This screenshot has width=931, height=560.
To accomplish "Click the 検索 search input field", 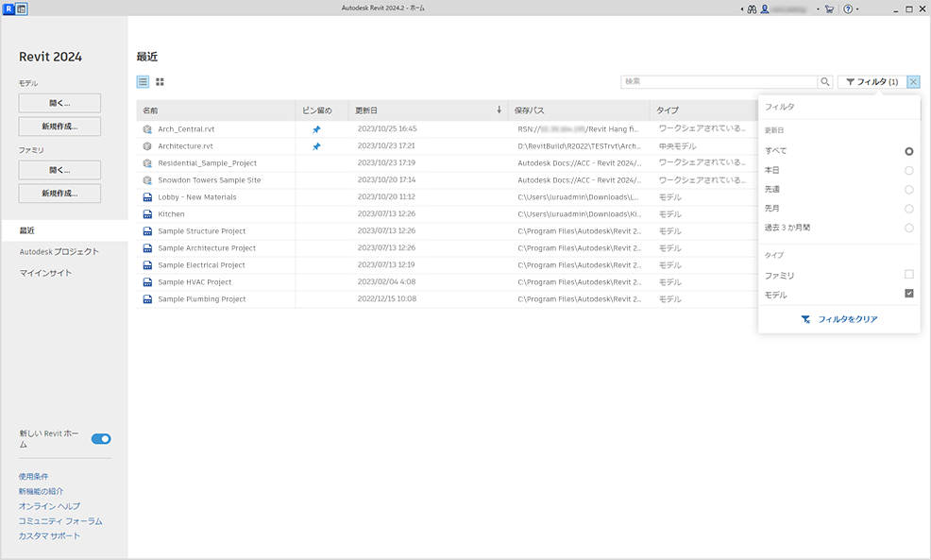I will [719, 82].
